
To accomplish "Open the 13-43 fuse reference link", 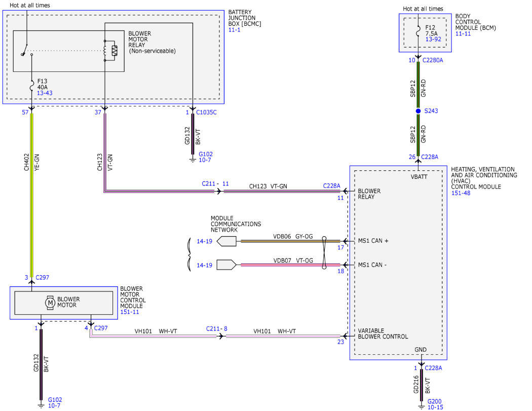I will click(x=45, y=93).
